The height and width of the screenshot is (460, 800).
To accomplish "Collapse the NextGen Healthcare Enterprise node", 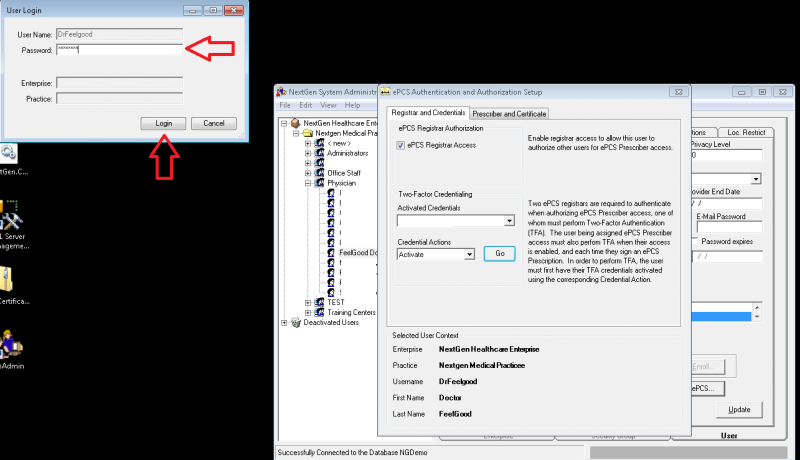I will click(x=284, y=123).
